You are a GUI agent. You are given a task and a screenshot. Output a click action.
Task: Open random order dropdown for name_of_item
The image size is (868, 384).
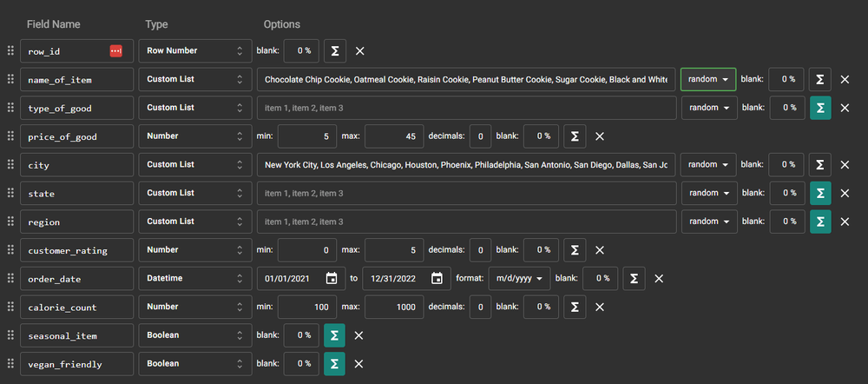point(708,79)
